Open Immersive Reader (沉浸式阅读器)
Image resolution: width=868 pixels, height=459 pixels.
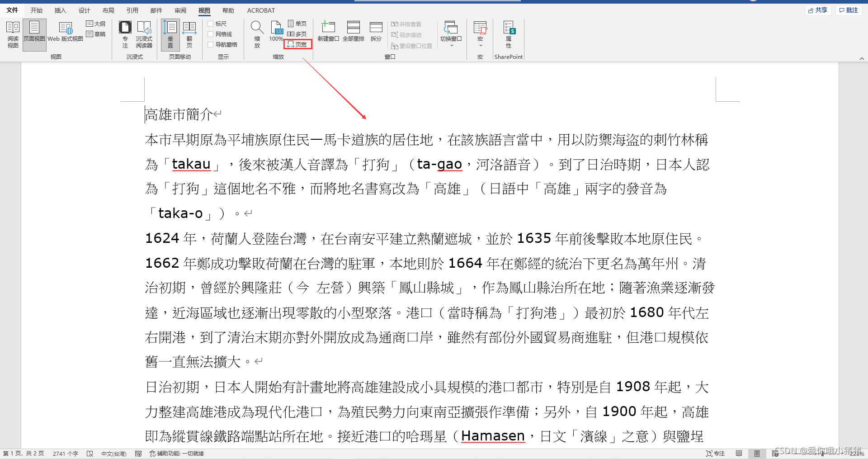(x=144, y=35)
